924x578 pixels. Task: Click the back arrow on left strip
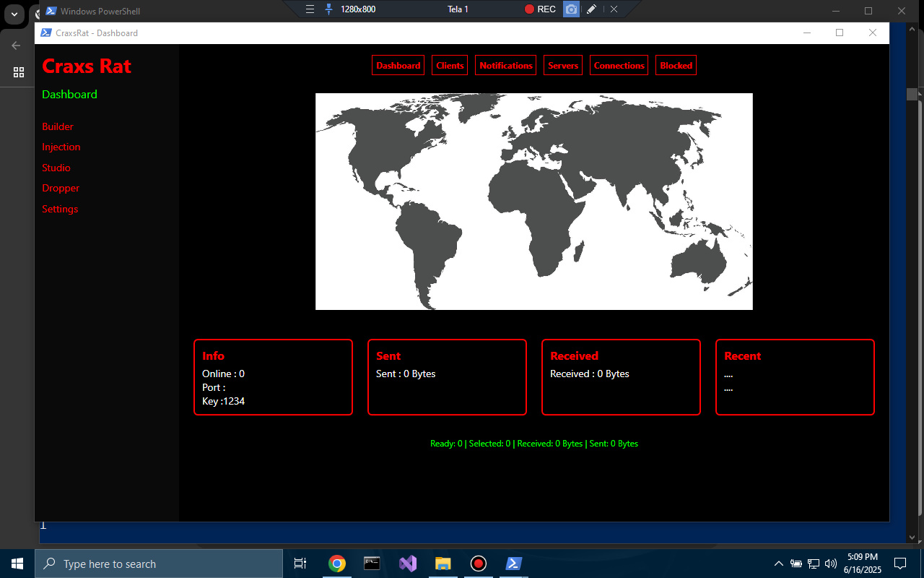click(x=16, y=46)
